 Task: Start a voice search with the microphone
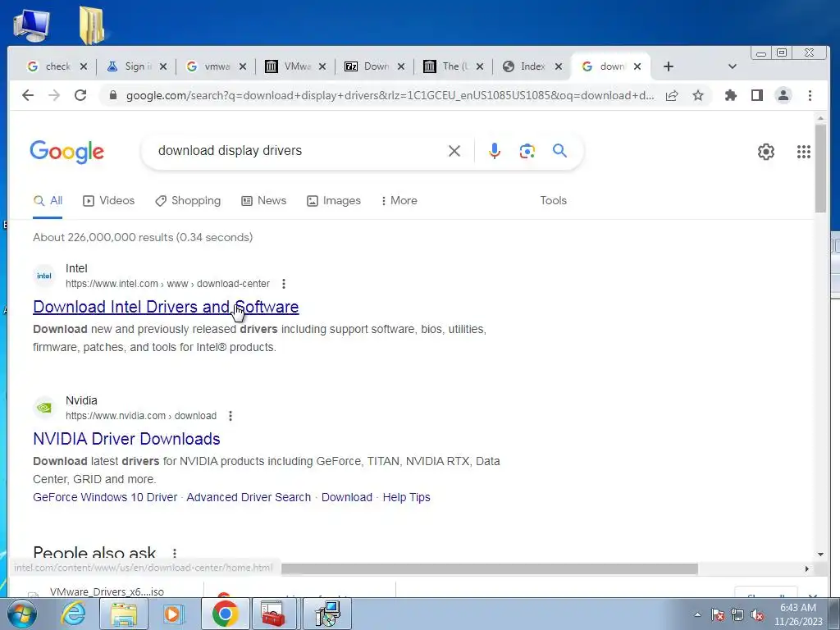point(495,151)
